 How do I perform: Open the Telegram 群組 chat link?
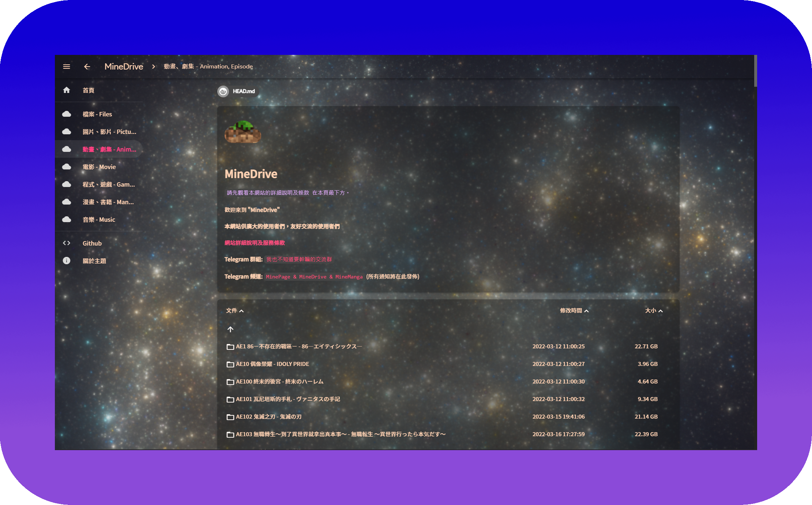coord(299,259)
